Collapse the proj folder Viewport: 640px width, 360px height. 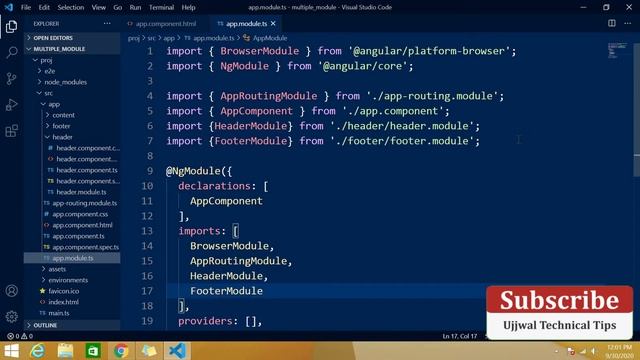(46, 60)
